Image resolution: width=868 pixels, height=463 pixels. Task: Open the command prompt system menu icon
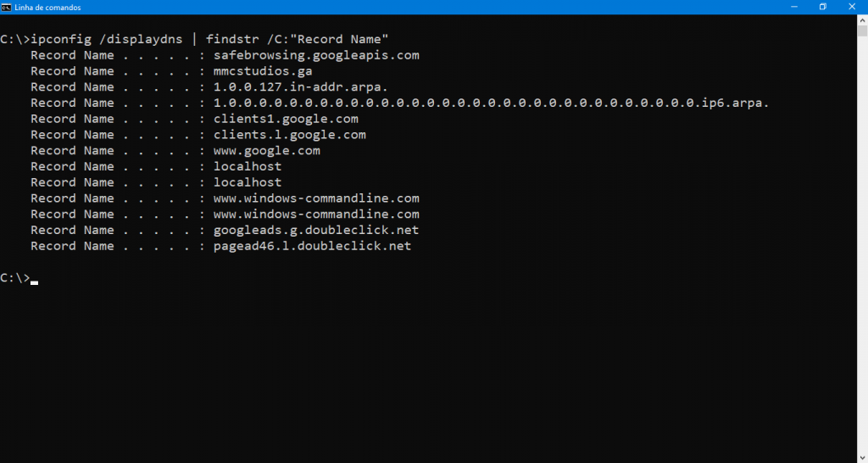tap(6, 7)
